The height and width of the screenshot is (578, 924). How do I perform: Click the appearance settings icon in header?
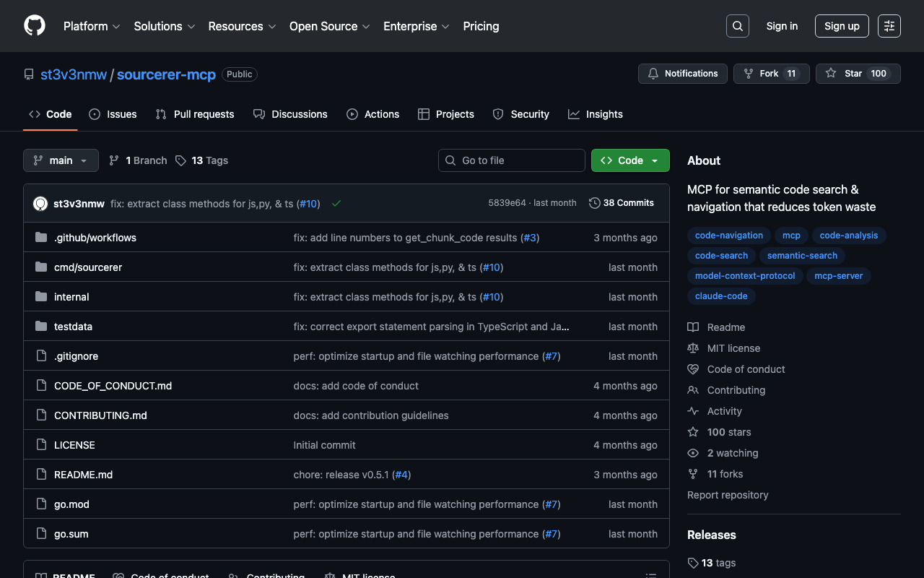click(889, 26)
